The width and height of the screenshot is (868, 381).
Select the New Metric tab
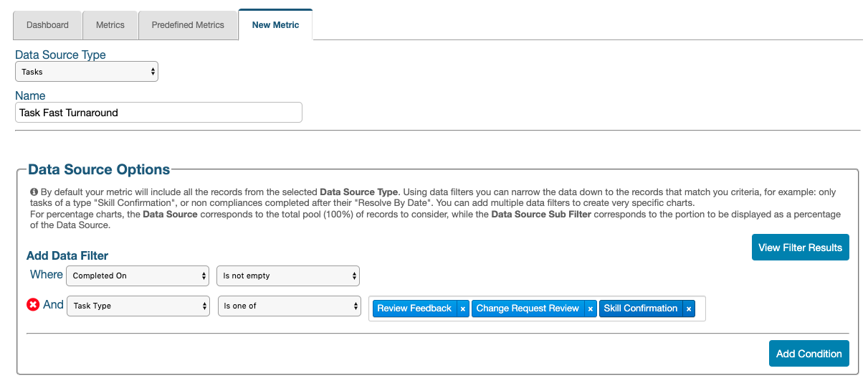pos(275,25)
